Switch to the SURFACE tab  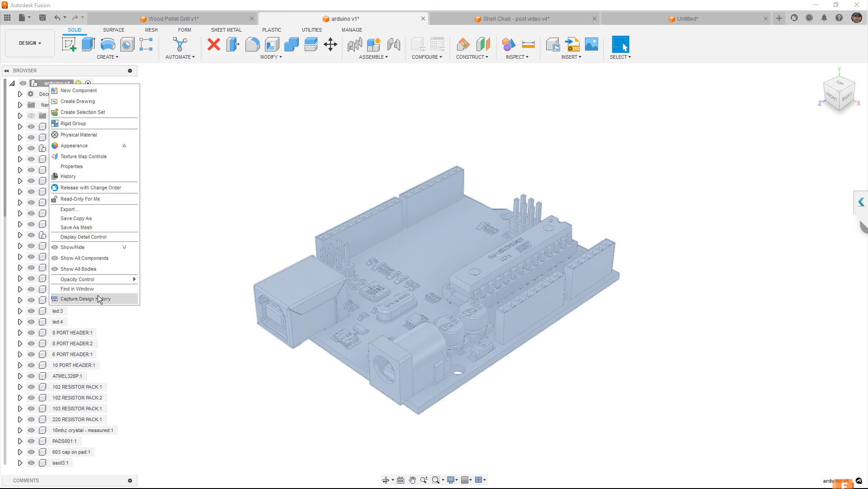coord(113,30)
